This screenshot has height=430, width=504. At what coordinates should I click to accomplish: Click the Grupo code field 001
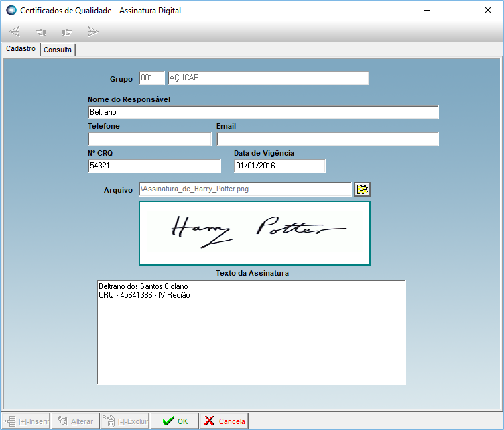[151, 78]
